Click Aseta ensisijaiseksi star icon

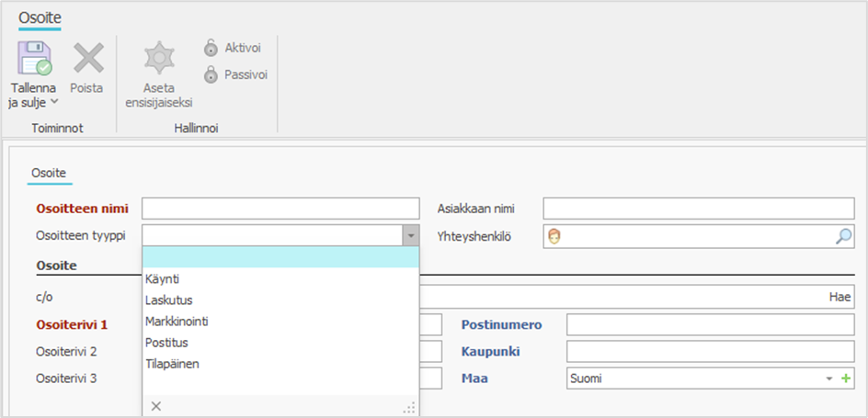[x=158, y=59]
